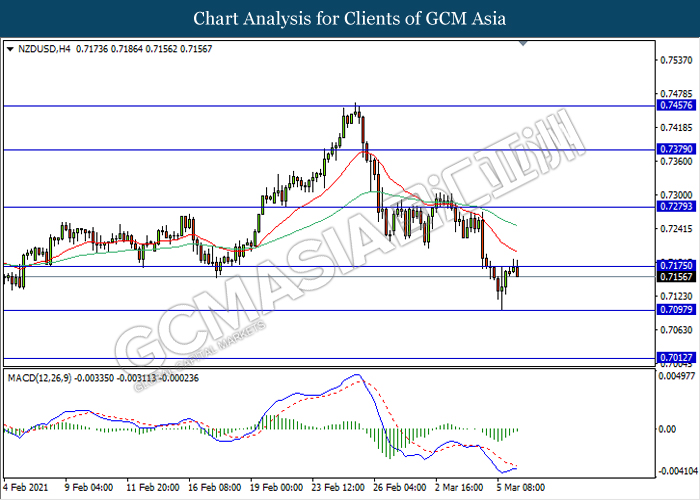
Task: Click the 19 Feb 00:00 time label
Action: (277, 487)
